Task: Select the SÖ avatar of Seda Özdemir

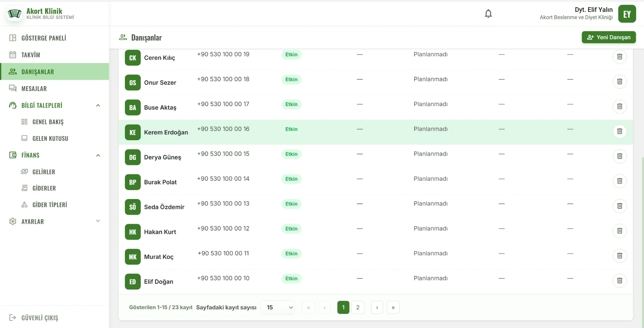Action: pyautogui.click(x=133, y=207)
